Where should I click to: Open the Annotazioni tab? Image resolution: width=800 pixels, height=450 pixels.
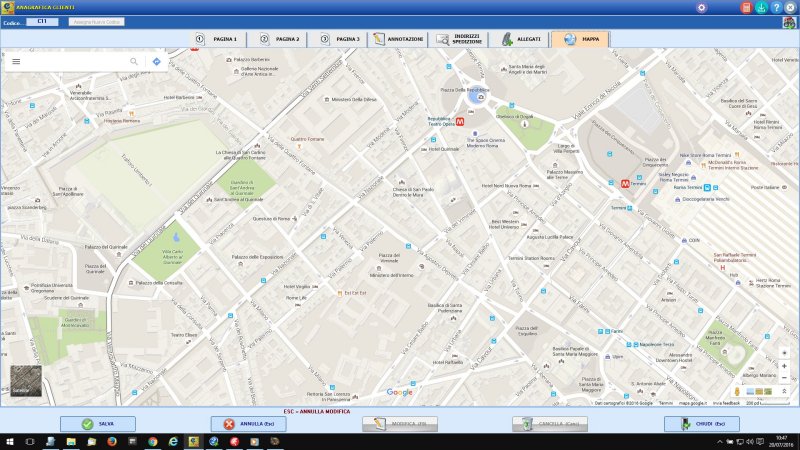coord(398,39)
